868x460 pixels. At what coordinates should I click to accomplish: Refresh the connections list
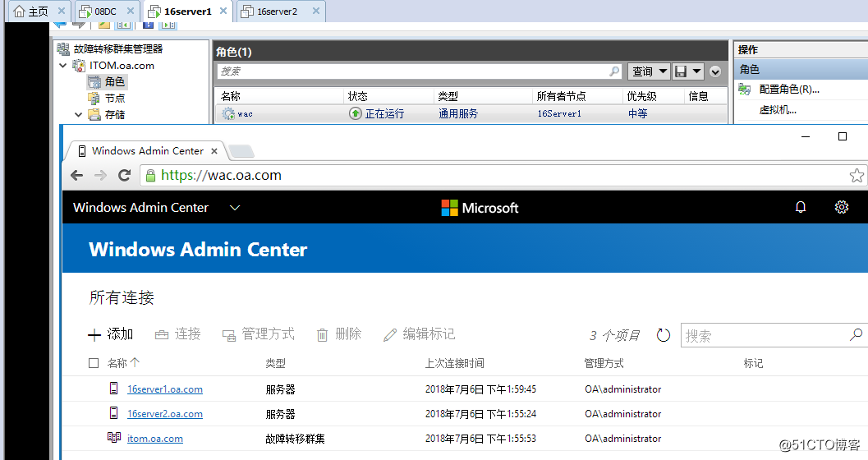click(x=664, y=335)
